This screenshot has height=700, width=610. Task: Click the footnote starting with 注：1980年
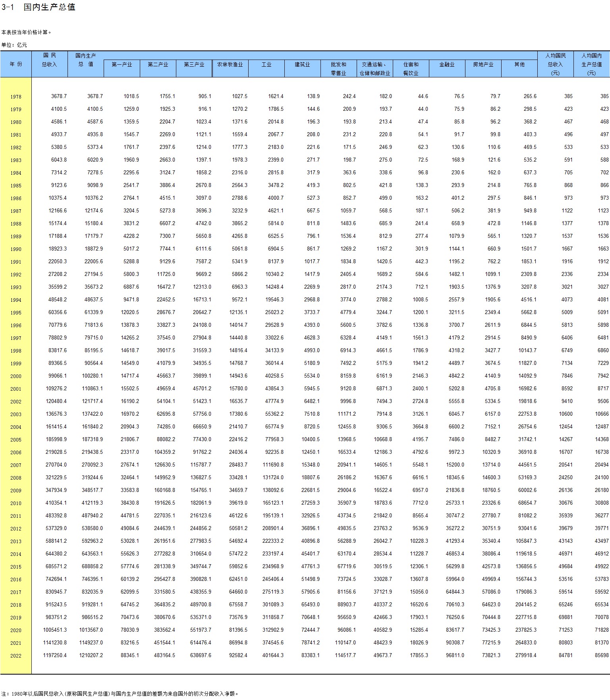tap(120, 694)
